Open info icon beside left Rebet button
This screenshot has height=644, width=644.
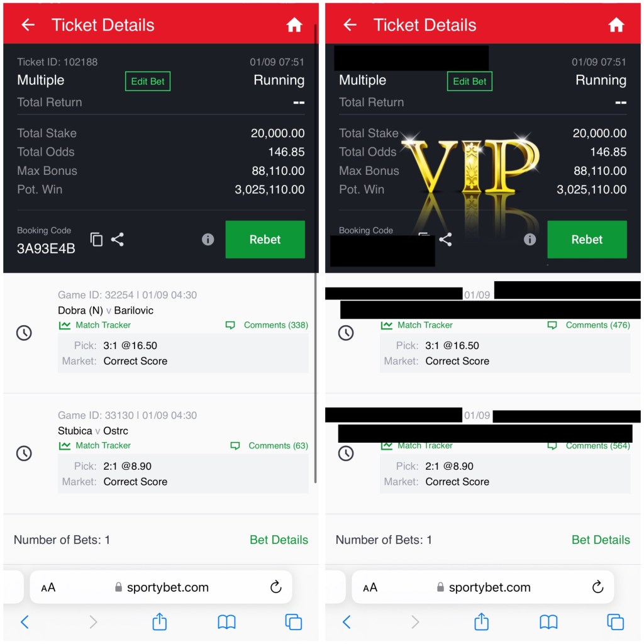click(208, 239)
